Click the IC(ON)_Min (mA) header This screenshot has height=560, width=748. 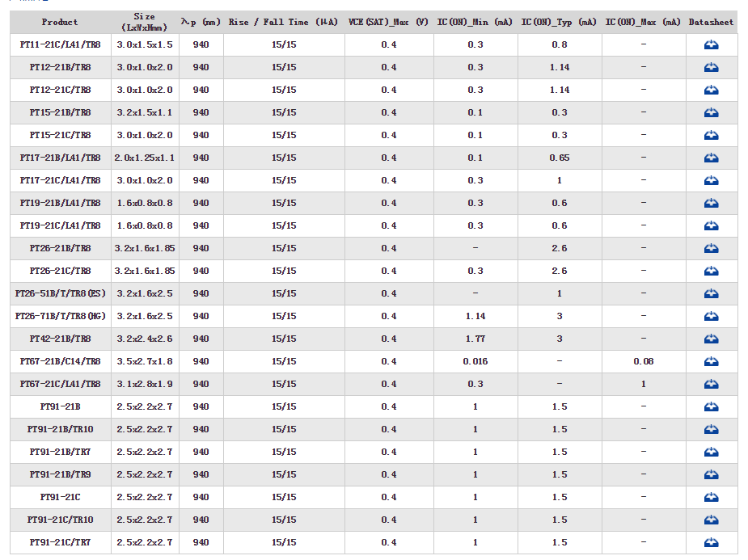[475, 22]
